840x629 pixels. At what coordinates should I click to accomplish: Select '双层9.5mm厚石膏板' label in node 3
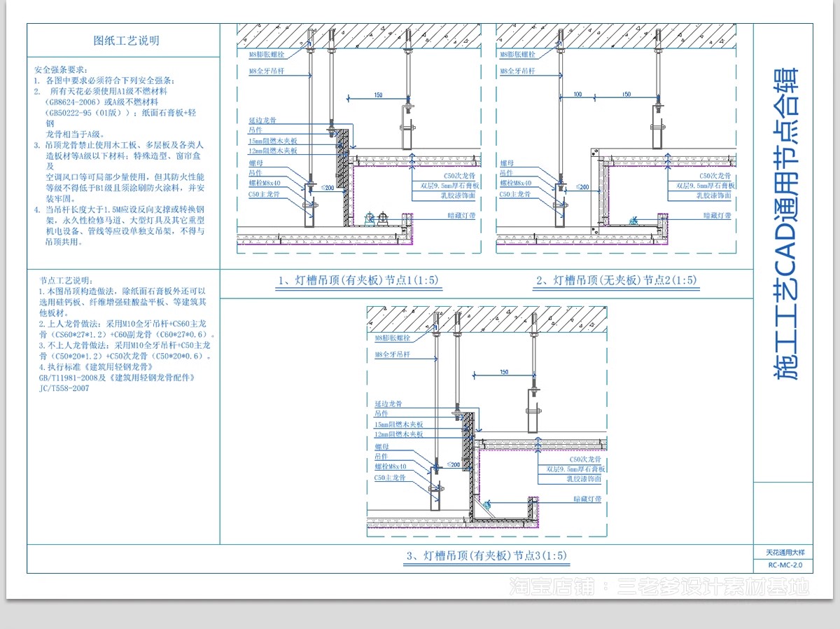click(575, 469)
